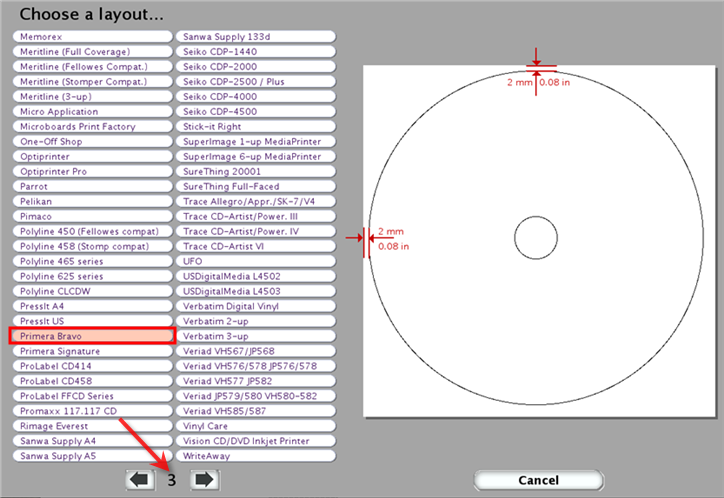The image size is (724, 498).
Task: Select Polyline 458 (Stomp compat) layout
Action: click(93, 246)
